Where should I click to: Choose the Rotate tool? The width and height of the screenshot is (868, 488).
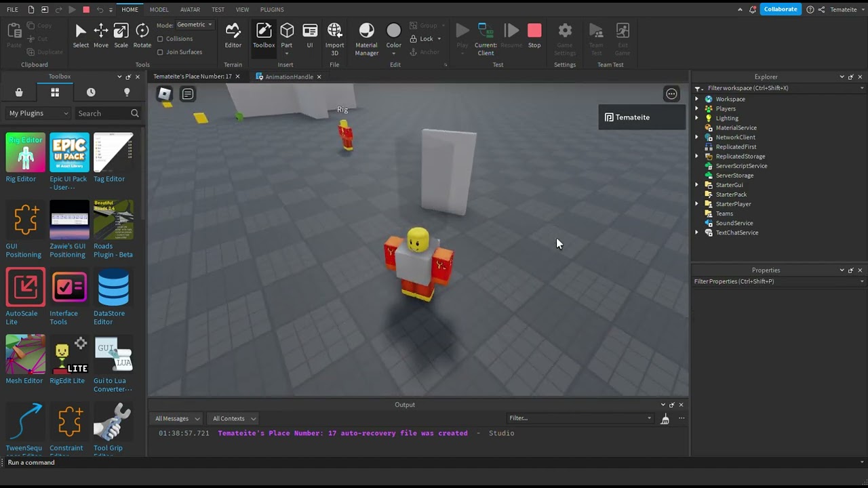click(x=142, y=35)
